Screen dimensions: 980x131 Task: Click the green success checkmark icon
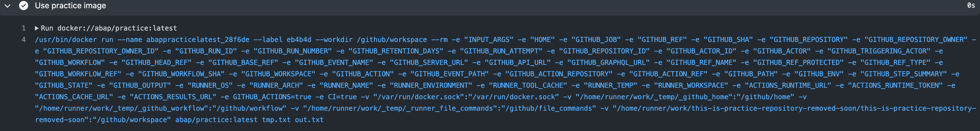coord(23,6)
